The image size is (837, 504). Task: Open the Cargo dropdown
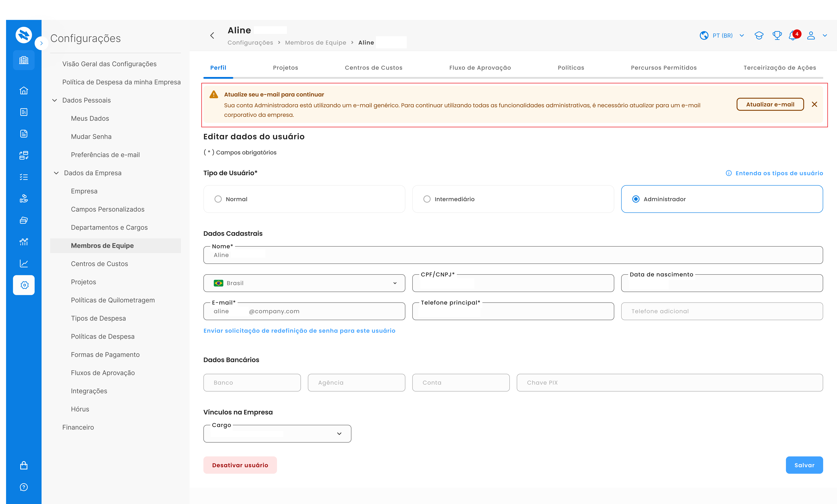click(x=277, y=434)
